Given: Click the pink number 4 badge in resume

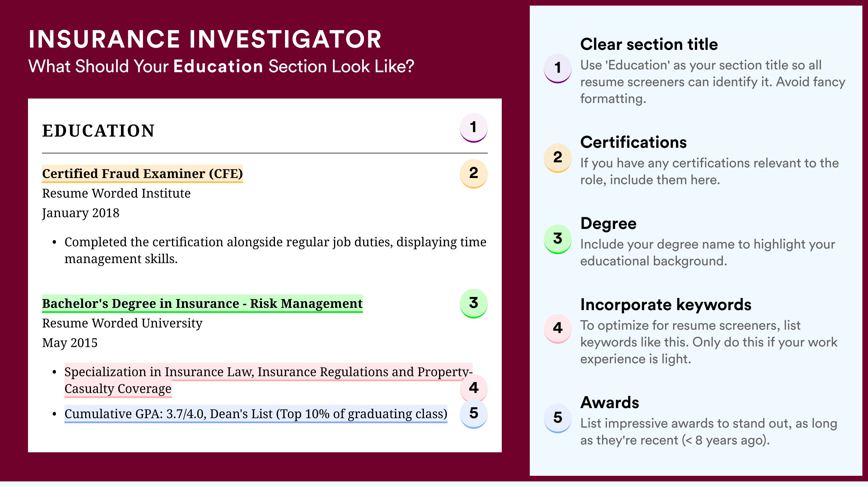Looking at the screenshot, I should coord(473,387).
